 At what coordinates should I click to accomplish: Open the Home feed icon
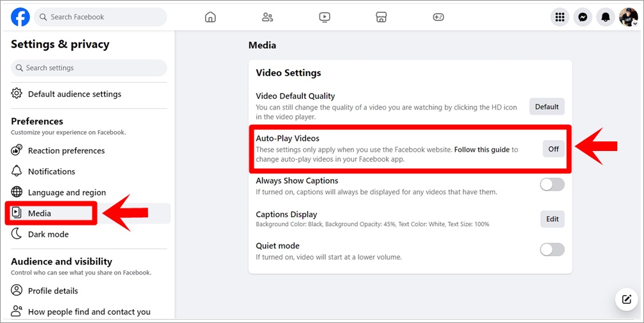click(x=210, y=17)
